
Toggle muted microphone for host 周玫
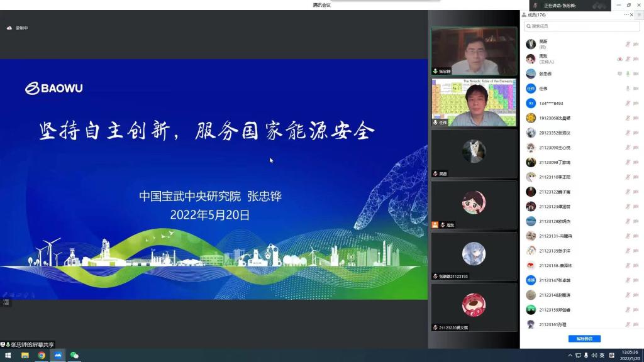(x=628, y=59)
